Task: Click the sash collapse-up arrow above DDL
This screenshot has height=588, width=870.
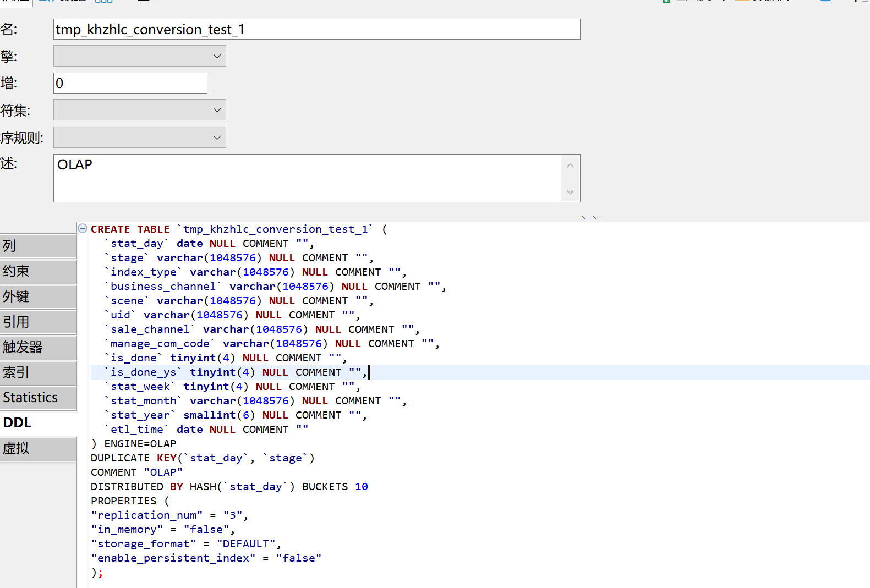Action: pyautogui.click(x=581, y=218)
